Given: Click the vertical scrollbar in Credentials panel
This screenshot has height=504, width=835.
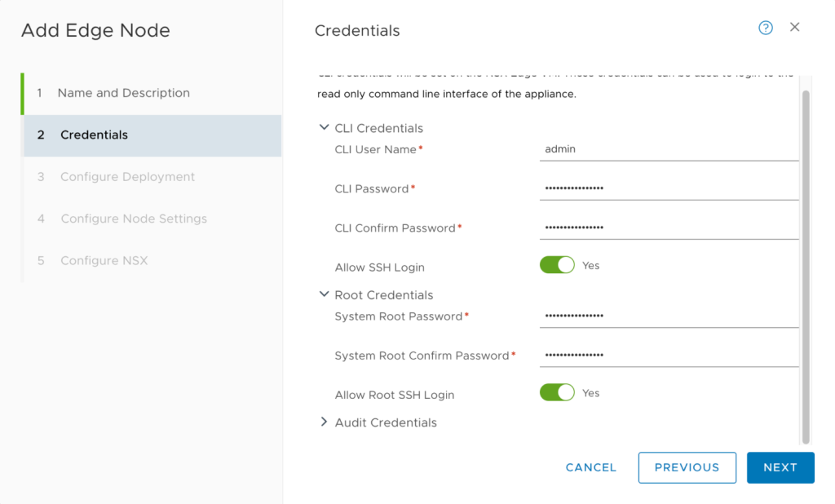Looking at the screenshot, I should pyautogui.click(x=806, y=261).
